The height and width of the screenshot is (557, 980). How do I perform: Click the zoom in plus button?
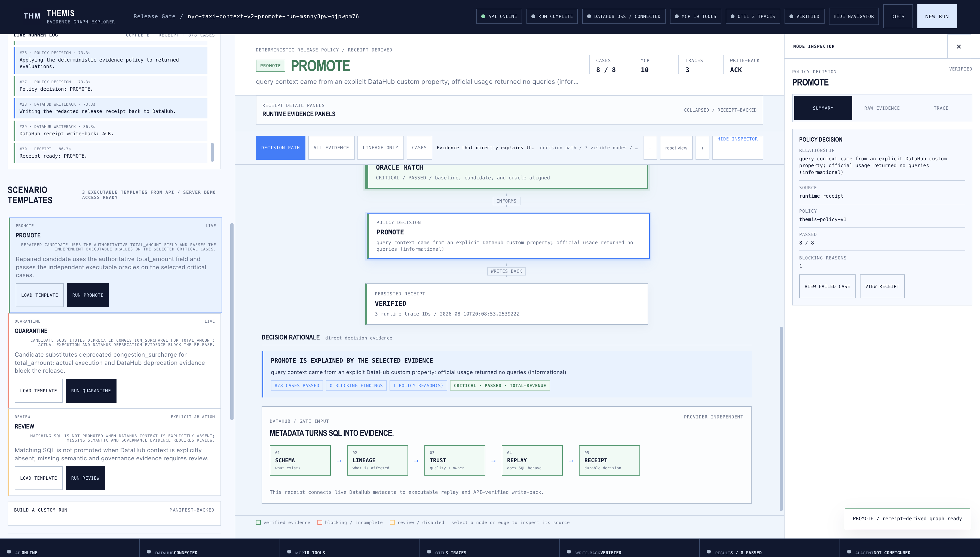pos(702,148)
